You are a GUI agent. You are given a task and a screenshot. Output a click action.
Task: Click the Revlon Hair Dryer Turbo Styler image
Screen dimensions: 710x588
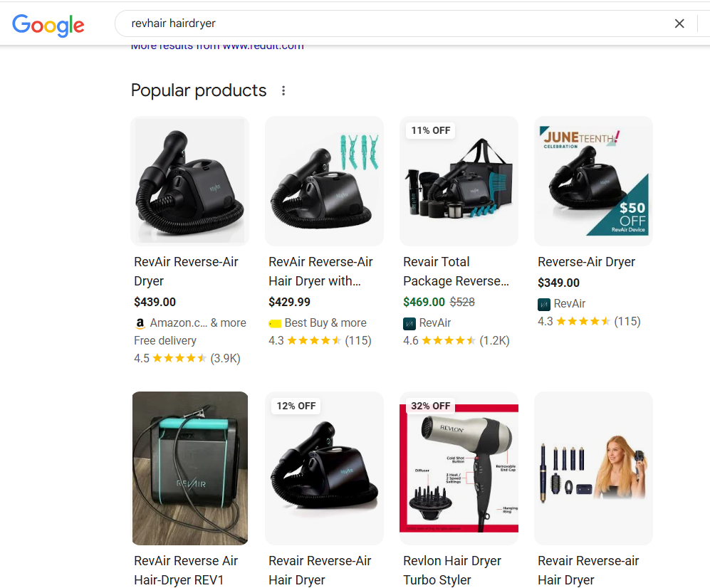tap(459, 468)
